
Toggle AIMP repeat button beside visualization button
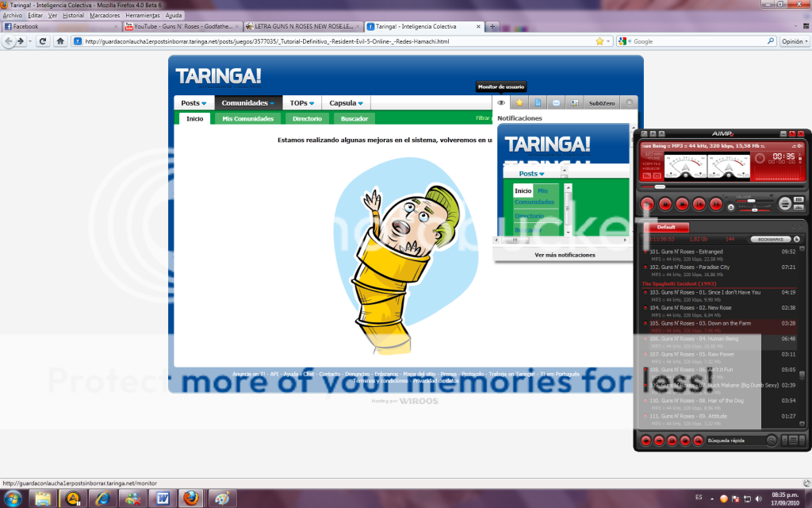point(657,176)
